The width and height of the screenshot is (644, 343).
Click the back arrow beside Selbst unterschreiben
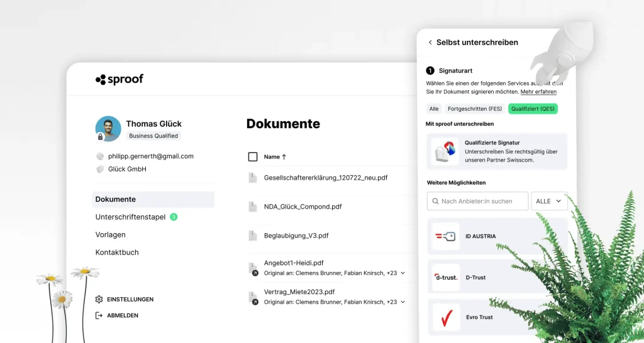(430, 43)
